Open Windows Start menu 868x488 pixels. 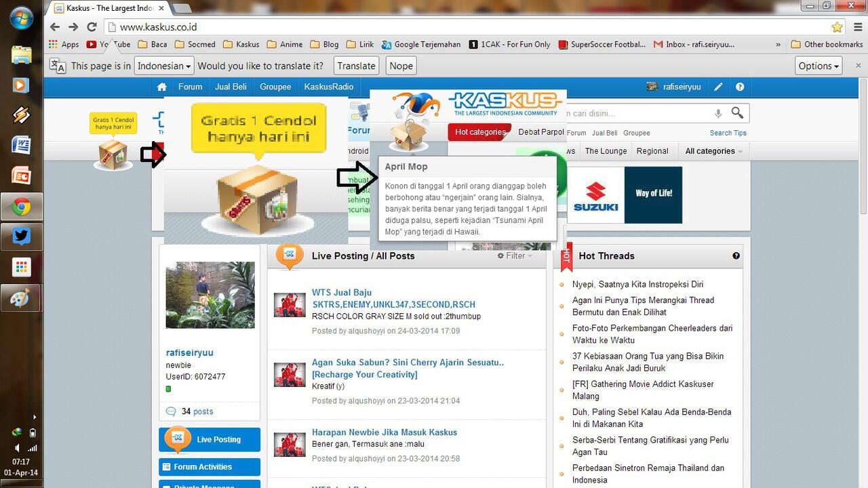22,17
